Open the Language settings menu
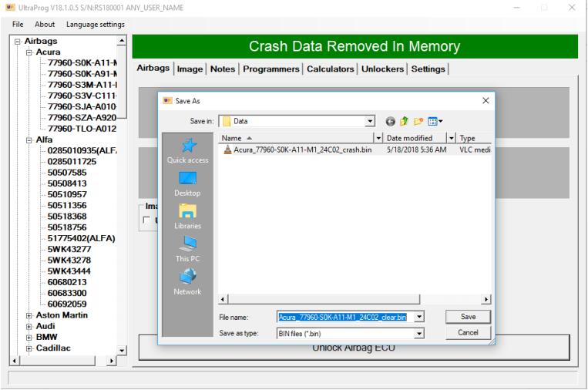The height and width of the screenshot is (390, 588). tap(96, 24)
